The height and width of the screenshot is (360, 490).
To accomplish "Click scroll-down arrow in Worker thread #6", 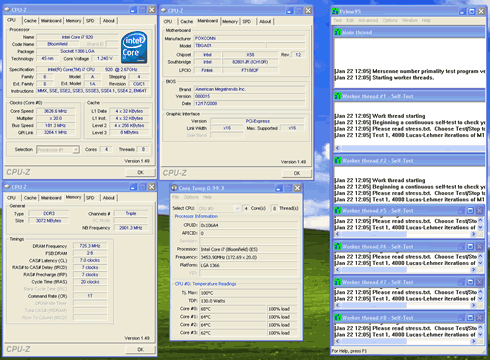I will (480, 263).
